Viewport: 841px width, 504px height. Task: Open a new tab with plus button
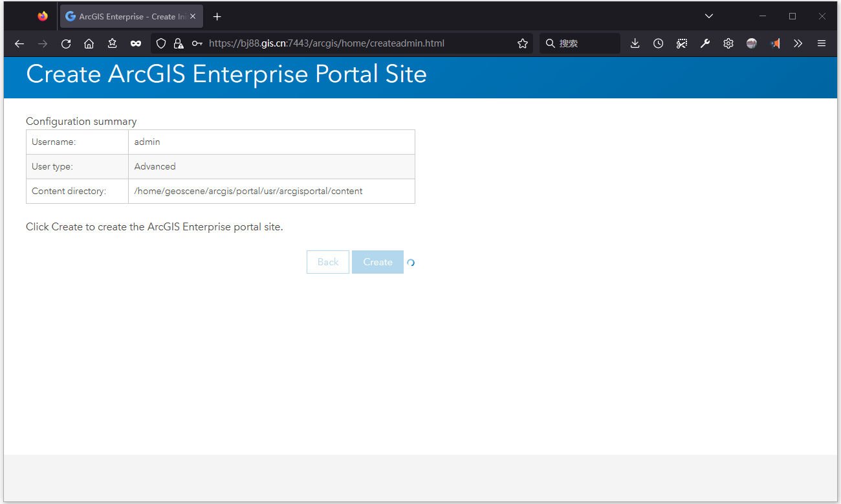point(217,17)
